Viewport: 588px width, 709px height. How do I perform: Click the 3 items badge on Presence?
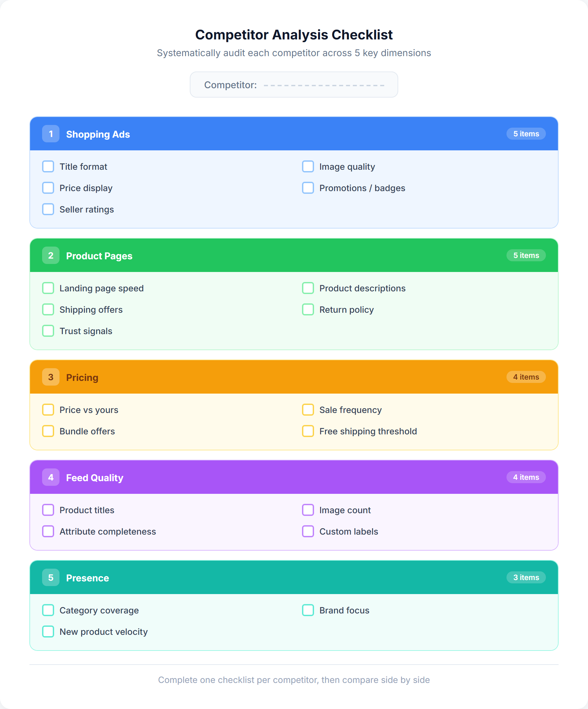tap(526, 577)
